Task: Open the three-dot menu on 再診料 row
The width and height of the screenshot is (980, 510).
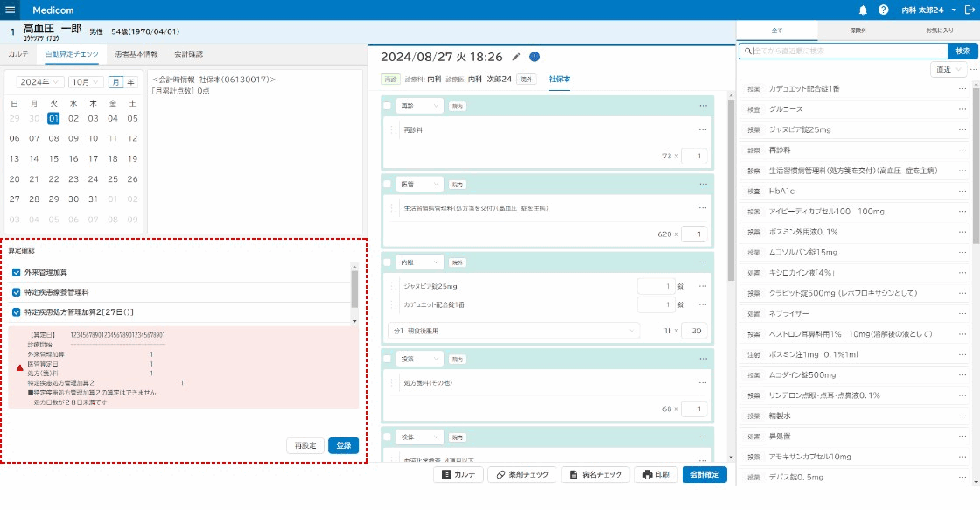Action: 702,129
